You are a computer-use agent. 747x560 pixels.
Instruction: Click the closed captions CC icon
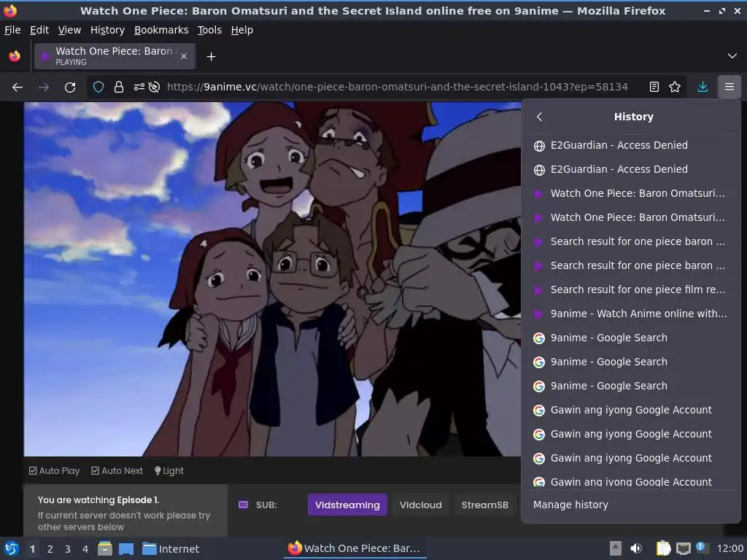click(243, 505)
